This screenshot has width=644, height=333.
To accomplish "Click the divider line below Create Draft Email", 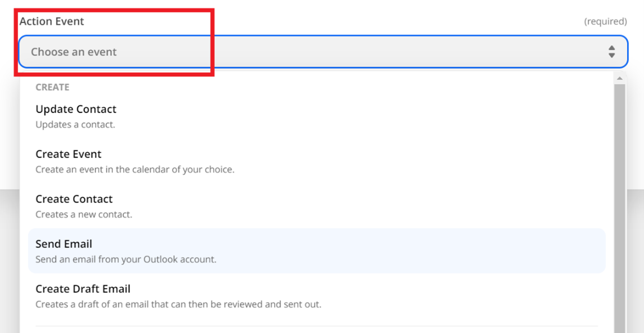I will (316, 326).
